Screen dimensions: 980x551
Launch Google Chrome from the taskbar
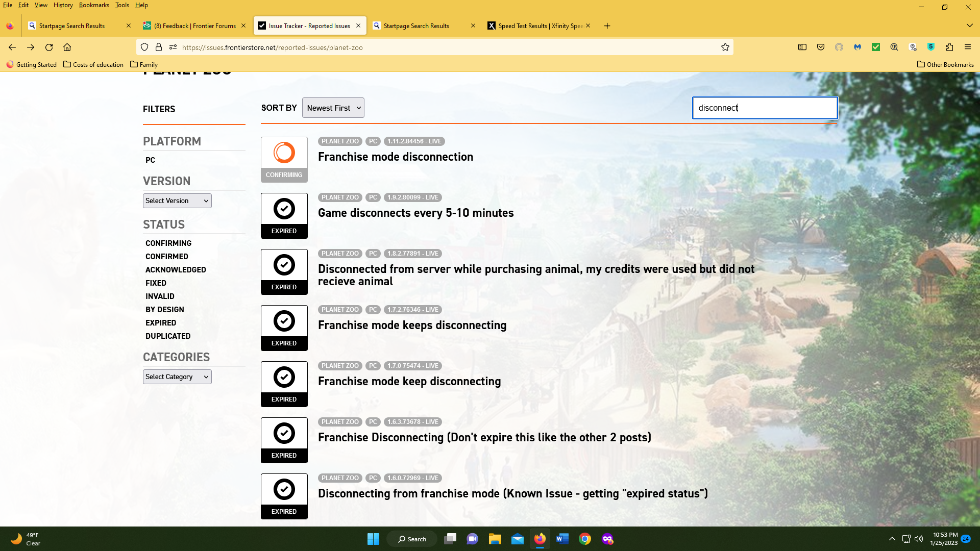pos(585,539)
